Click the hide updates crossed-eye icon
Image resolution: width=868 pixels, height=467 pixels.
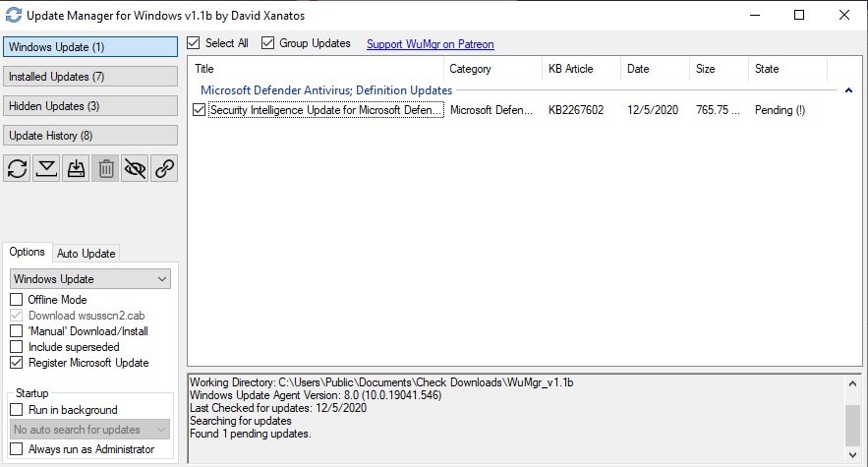click(x=135, y=168)
